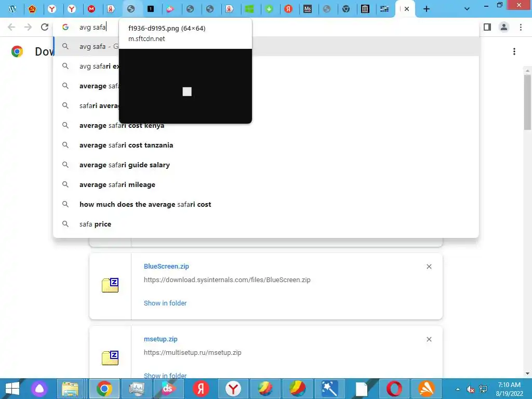Open the green download arrow tab
This screenshot has width=532, height=399.
(x=269, y=9)
